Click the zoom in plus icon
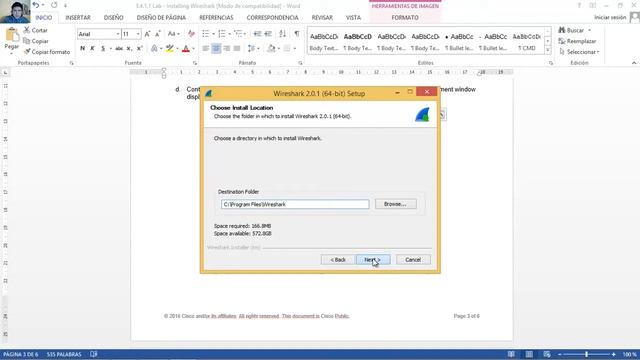The width and height of the screenshot is (640, 360). [x=613, y=354]
